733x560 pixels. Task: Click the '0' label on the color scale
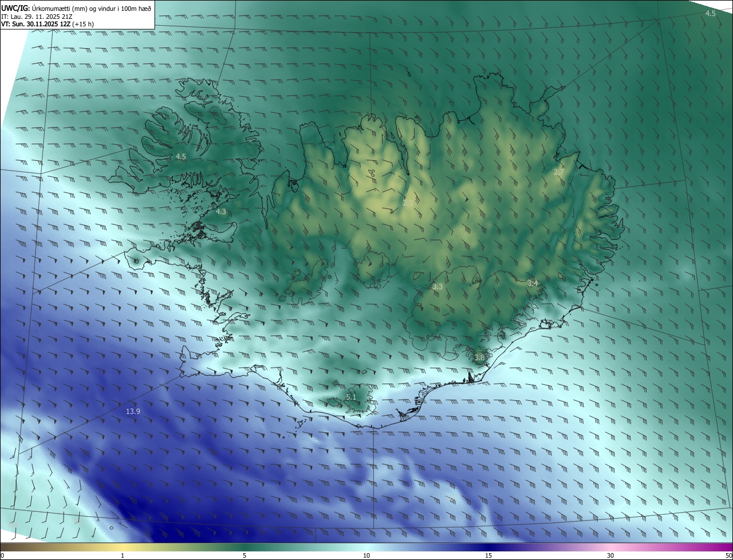point(2,555)
